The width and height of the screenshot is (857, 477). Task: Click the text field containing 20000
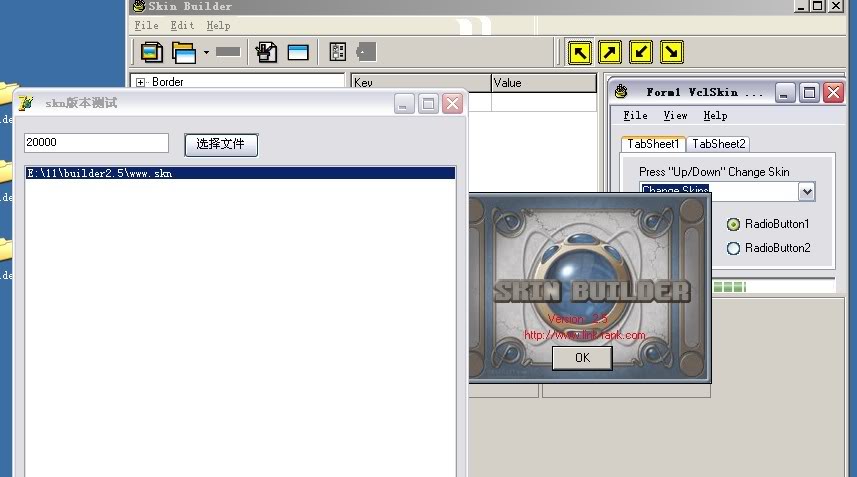tap(96, 143)
